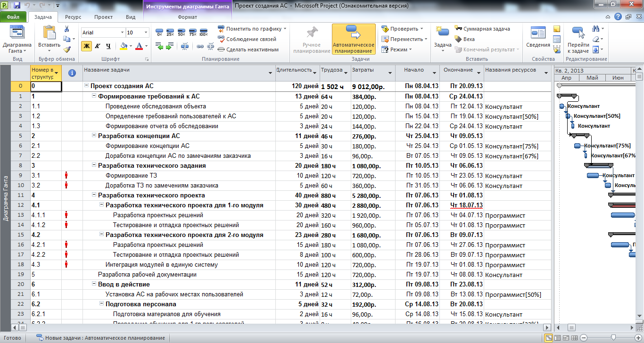Switch to the Вид ribbon tab
The height and width of the screenshot is (343, 644).
[x=131, y=17]
